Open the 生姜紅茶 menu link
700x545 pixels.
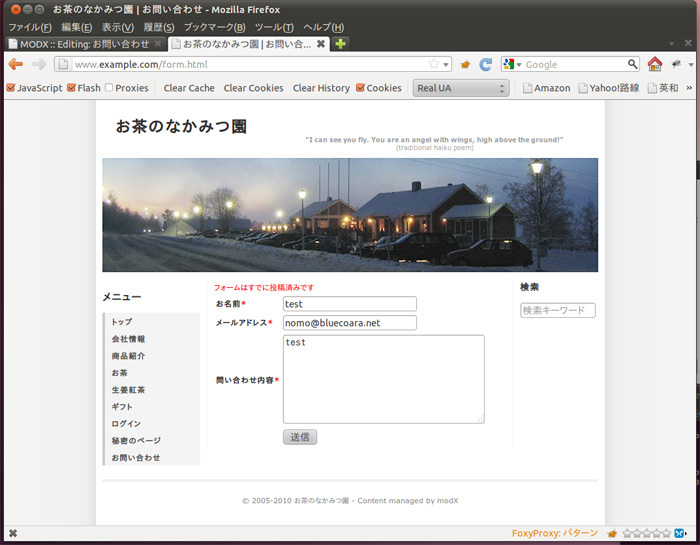[x=128, y=390]
